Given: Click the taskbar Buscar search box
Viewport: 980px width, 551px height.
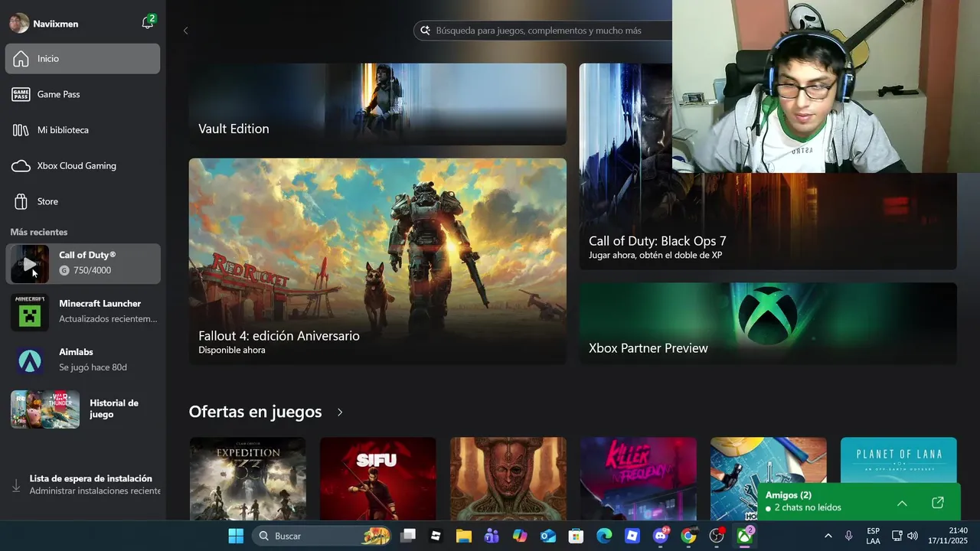Looking at the screenshot, I should click(322, 536).
